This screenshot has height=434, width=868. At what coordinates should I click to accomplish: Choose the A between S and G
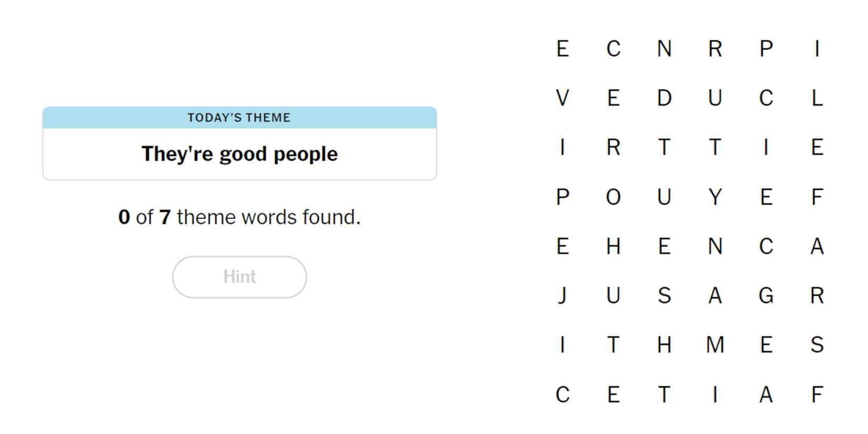[715, 296]
